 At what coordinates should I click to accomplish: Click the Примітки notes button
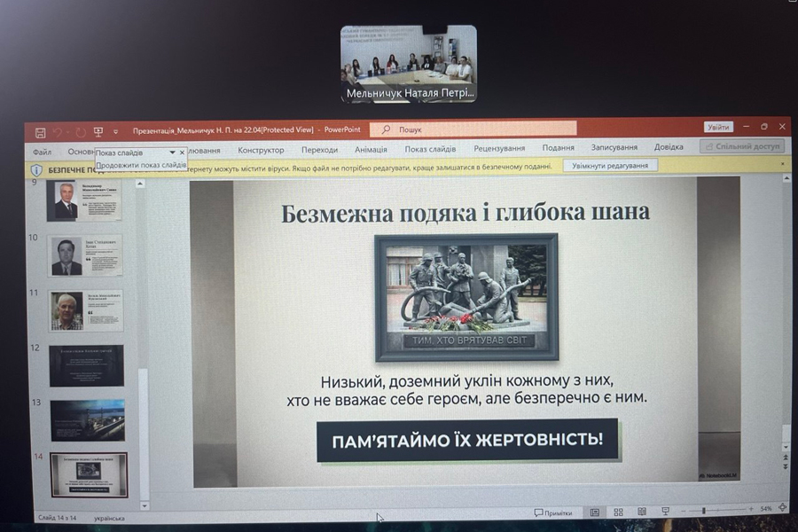click(553, 512)
